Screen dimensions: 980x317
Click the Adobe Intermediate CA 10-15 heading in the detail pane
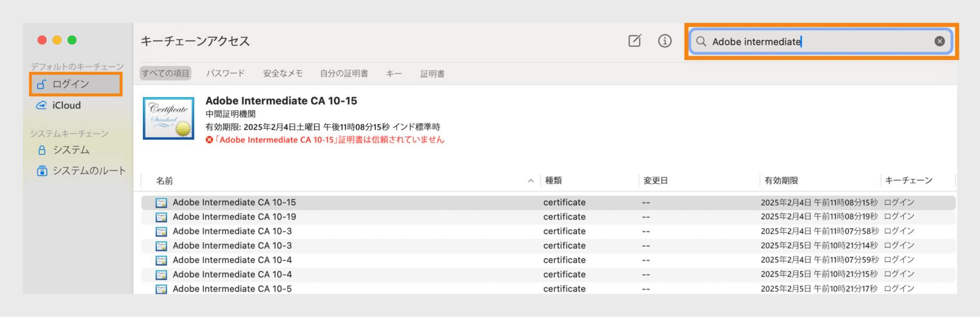pyautogui.click(x=281, y=101)
